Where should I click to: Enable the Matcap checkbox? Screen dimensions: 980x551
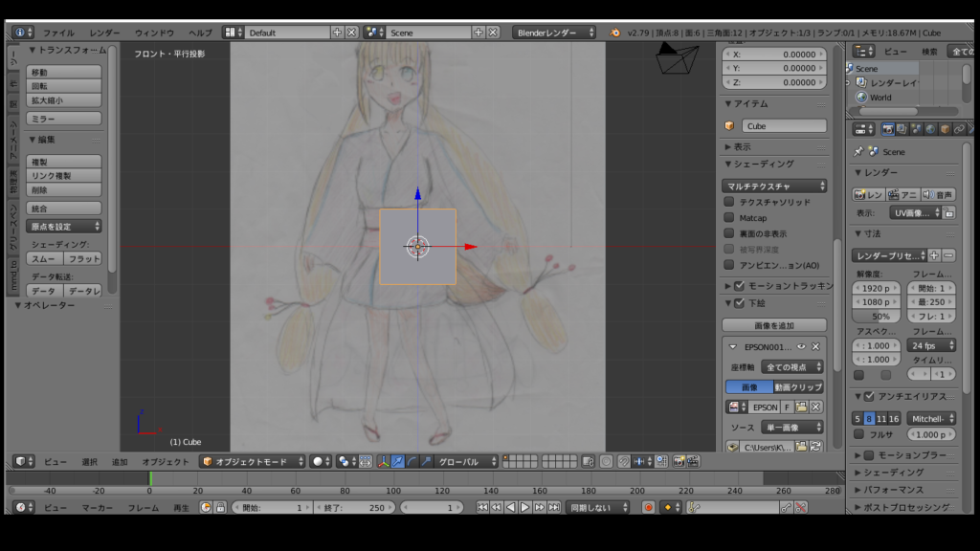pyautogui.click(x=729, y=218)
